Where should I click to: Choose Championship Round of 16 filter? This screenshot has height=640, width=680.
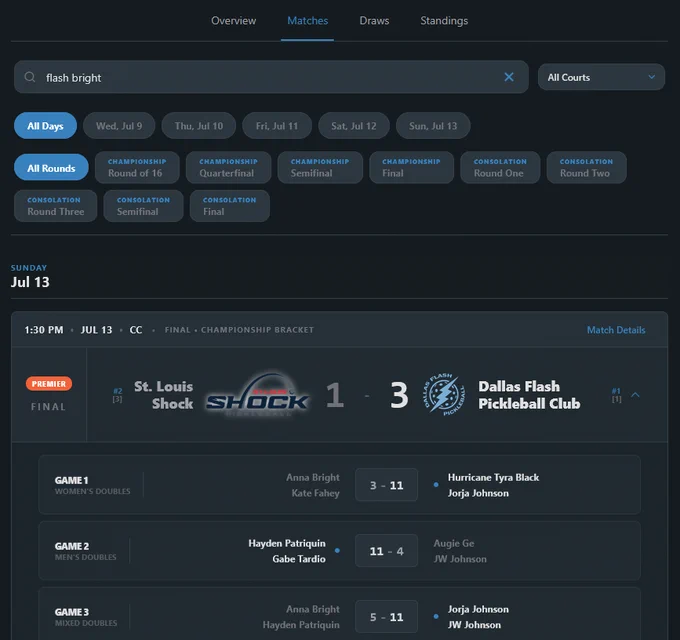coord(137,167)
